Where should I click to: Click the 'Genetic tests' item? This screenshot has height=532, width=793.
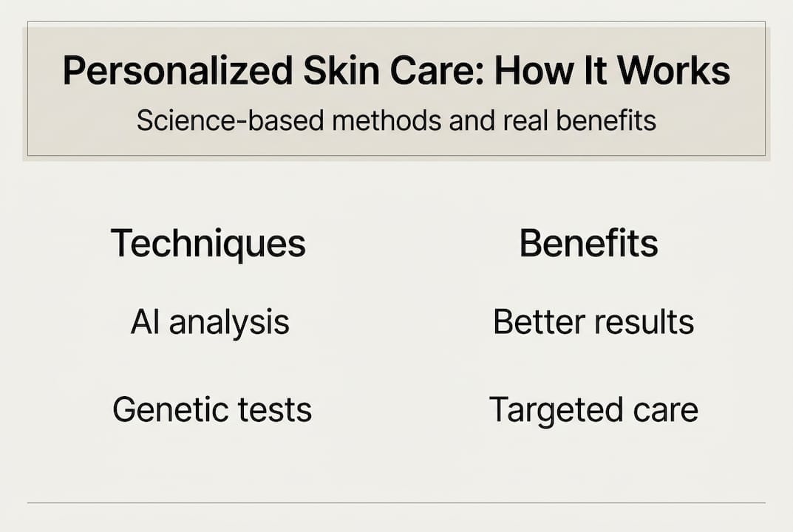pyautogui.click(x=212, y=410)
